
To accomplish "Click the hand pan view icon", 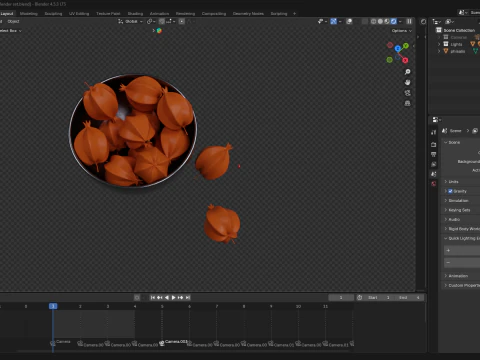I will pos(407,82).
